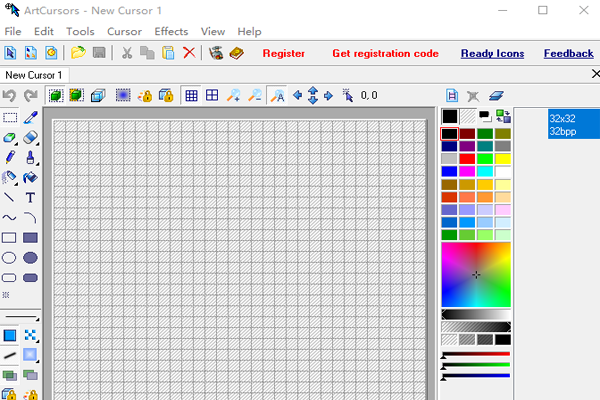Toggle the large cell grid button

212,96
